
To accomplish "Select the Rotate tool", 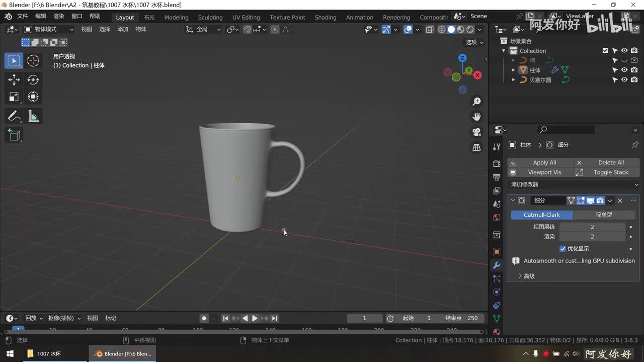I will (x=33, y=79).
